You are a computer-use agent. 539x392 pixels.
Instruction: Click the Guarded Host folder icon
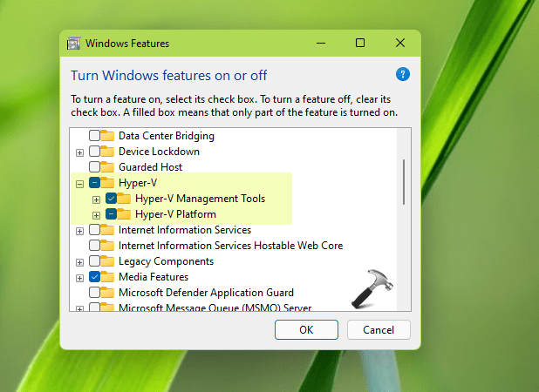coord(107,167)
